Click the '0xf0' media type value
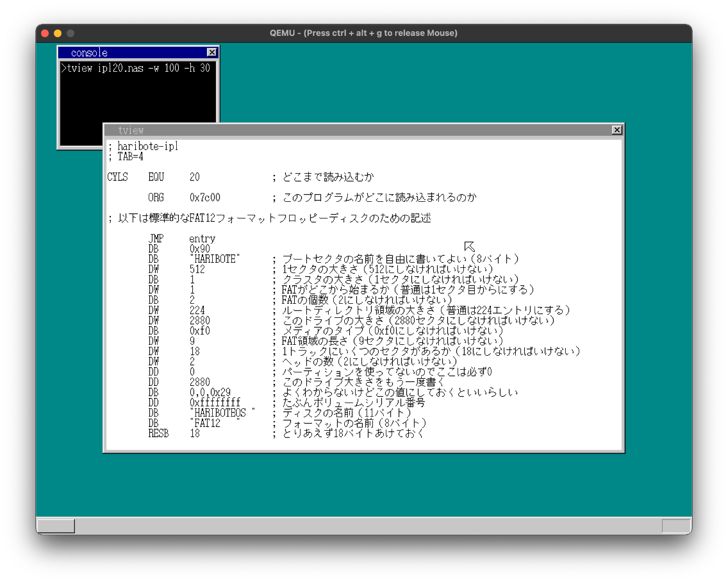The height and width of the screenshot is (582, 728). click(x=200, y=331)
